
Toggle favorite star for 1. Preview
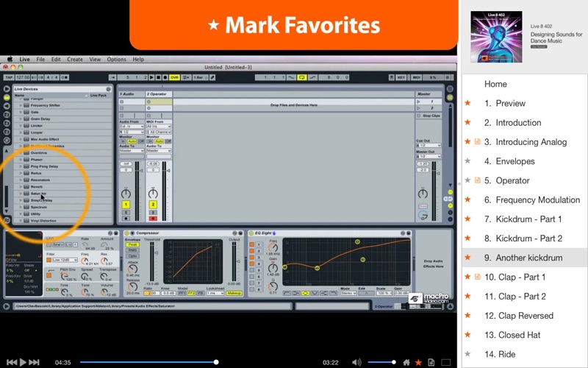pyautogui.click(x=467, y=103)
